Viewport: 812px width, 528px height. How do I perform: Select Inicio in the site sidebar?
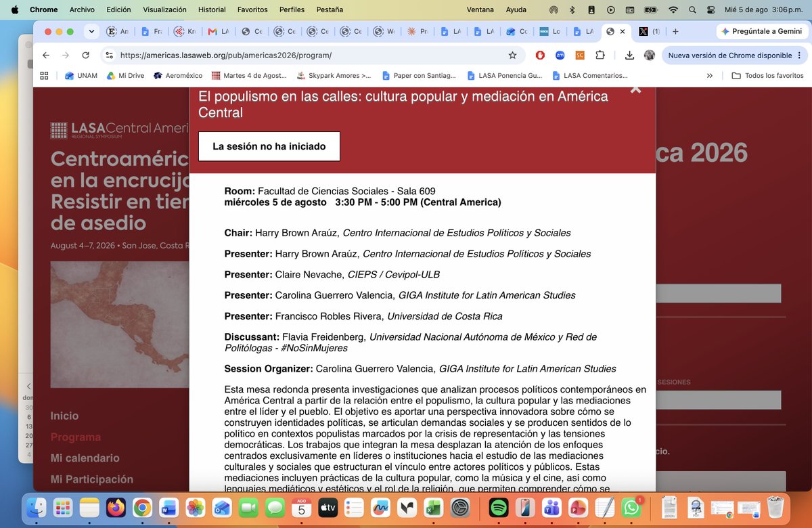tap(64, 416)
